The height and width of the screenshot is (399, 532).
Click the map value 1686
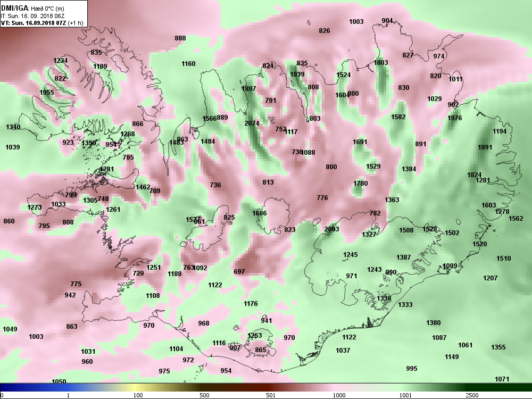click(260, 213)
